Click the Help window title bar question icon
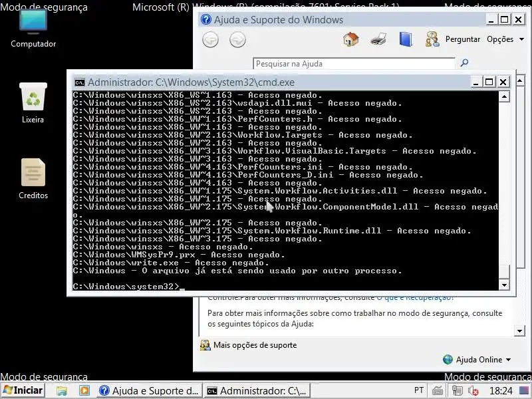532x399 pixels. click(x=206, y=20)
